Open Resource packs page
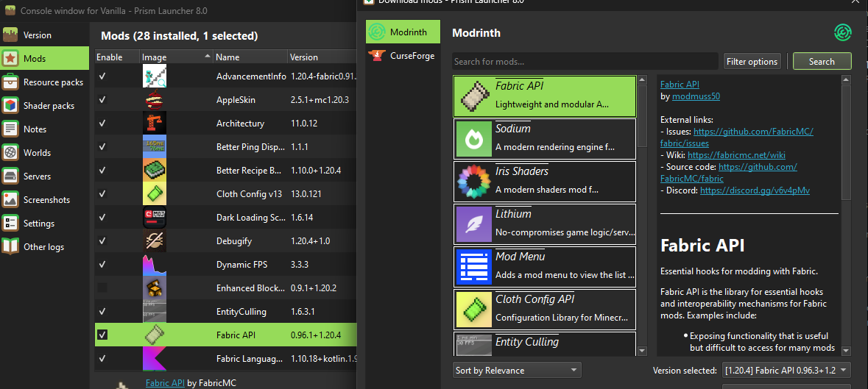Image resolution: width=868 pixels, height=389 pixels. (44, 82)
